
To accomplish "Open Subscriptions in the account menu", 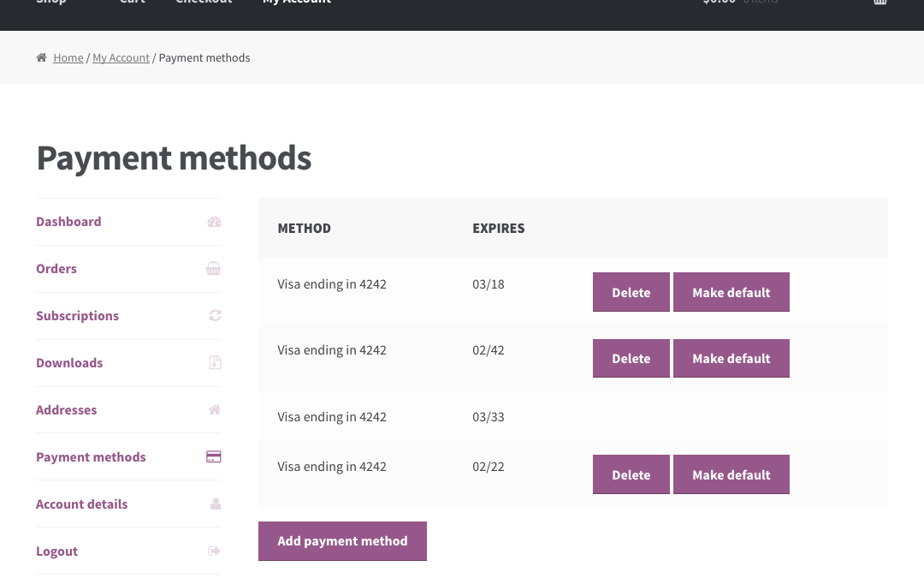I will (77, 316).
